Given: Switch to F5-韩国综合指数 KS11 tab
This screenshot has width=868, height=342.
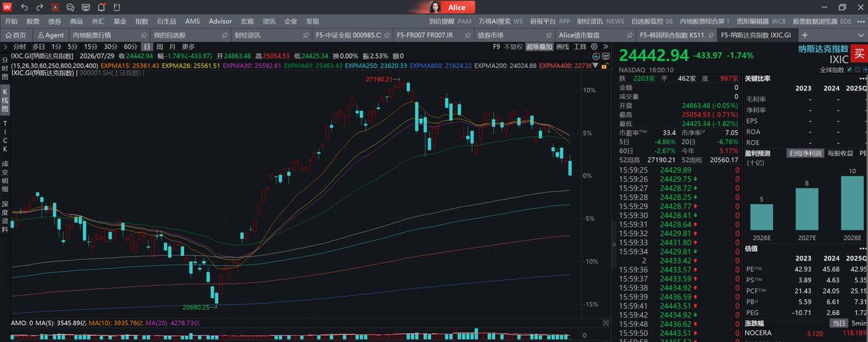Looking at the screenshot, I should click(675, 35).
